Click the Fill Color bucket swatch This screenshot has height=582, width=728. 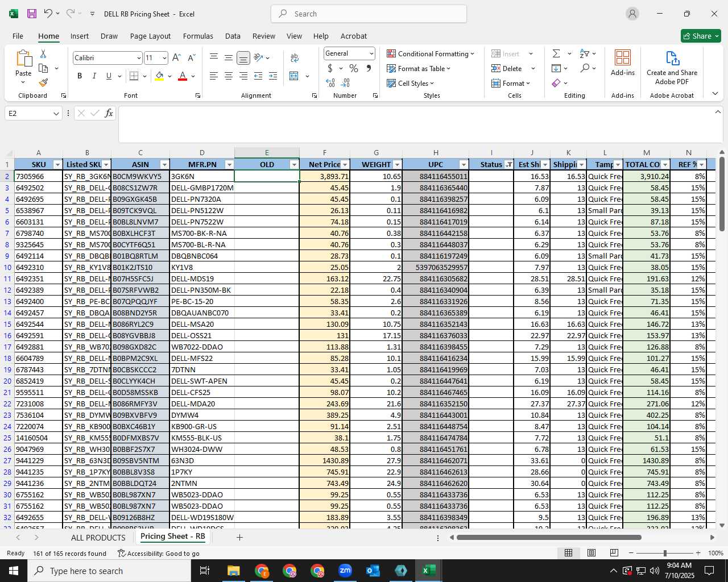[x=159, y=76]
